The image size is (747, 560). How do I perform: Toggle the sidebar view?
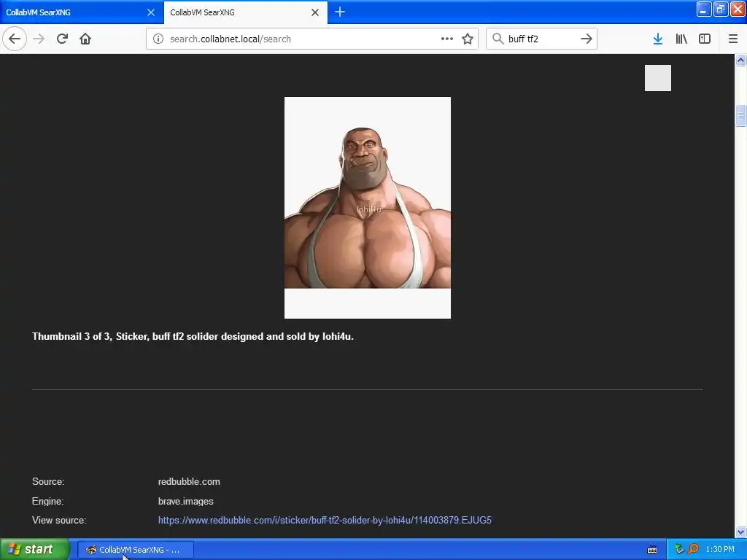(x=705, y=39)
